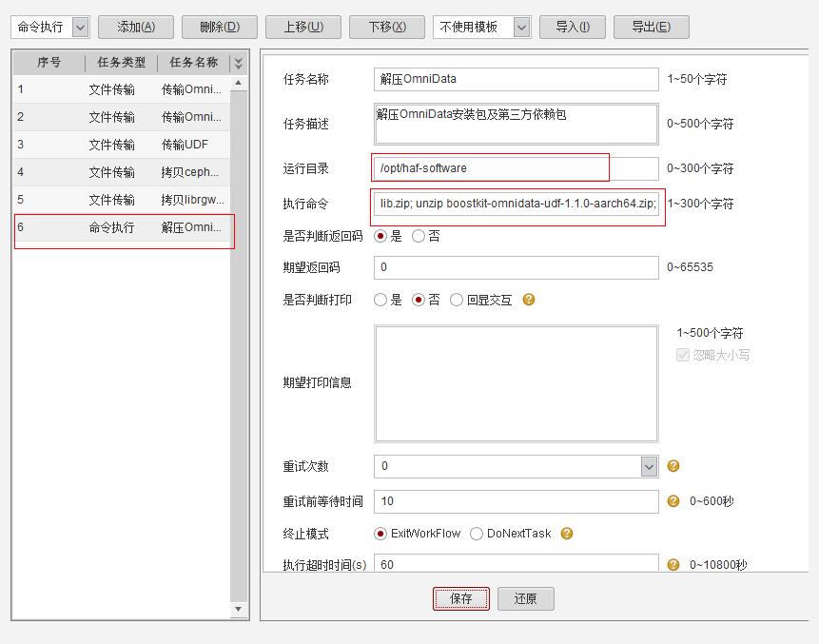The width and height of the screenshot is (819, 644).
Task: Focus 执行命令 command field
Action: pos(517,204)
